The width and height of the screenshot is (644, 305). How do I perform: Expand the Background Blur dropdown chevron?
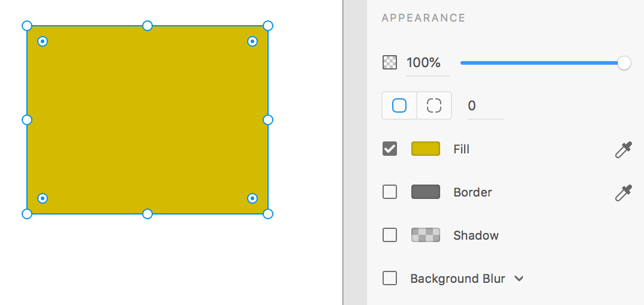click(519, 279)
